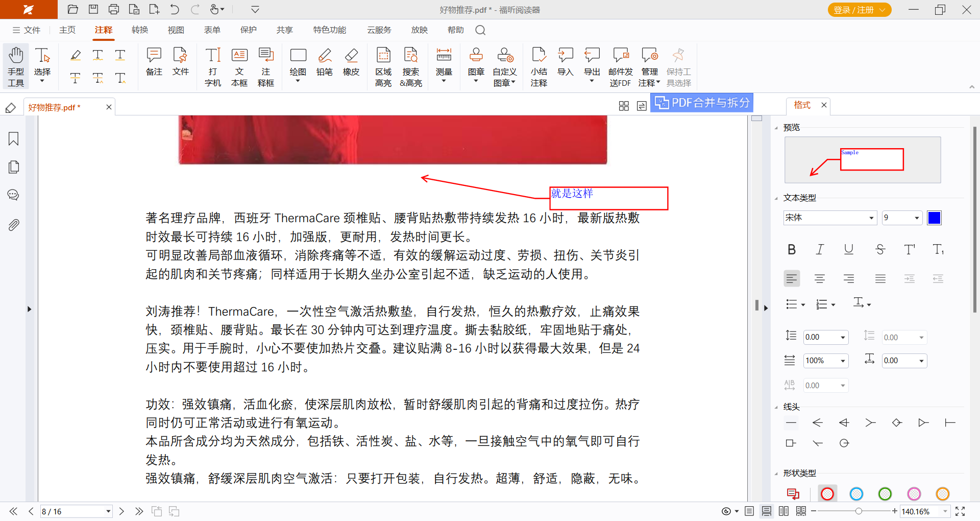Click the 导出 export button
The width and height of the screenshot is (980, 521).
(592, 65)
